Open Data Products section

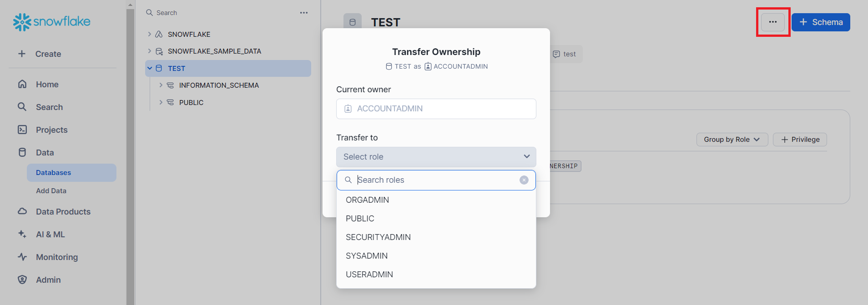click(x=63, y=212)
